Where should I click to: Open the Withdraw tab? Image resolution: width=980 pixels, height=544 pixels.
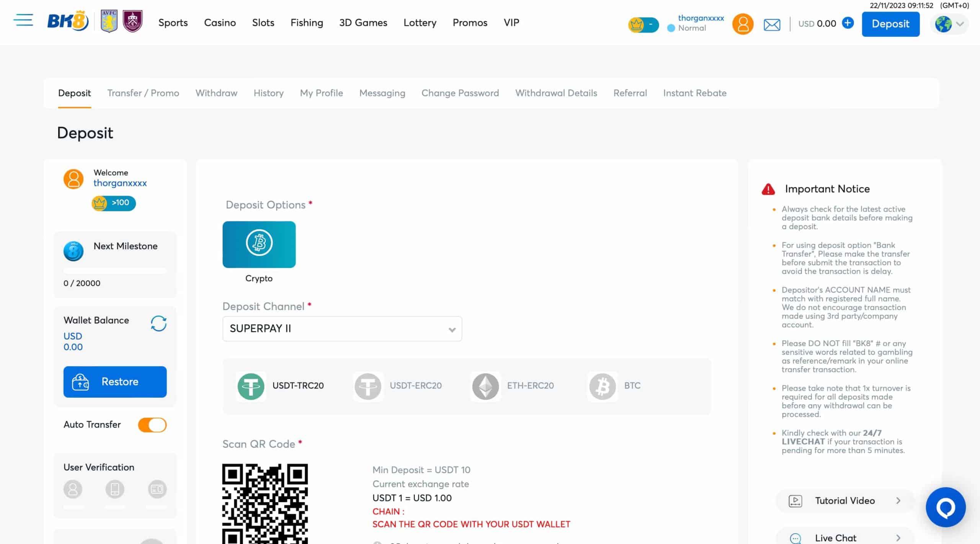216,93
